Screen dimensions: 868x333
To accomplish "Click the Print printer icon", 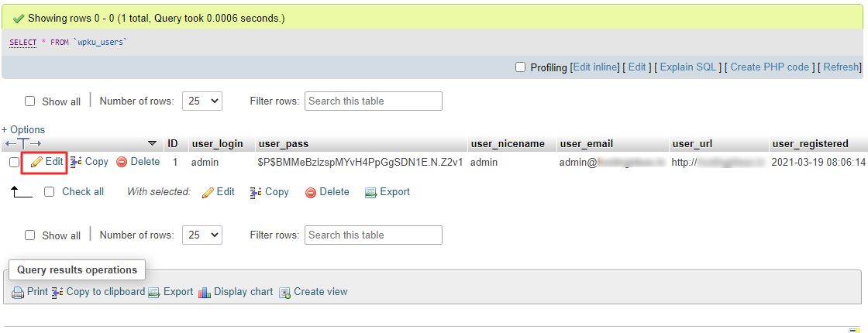I will pyautogui.click(x=19, y=292).
